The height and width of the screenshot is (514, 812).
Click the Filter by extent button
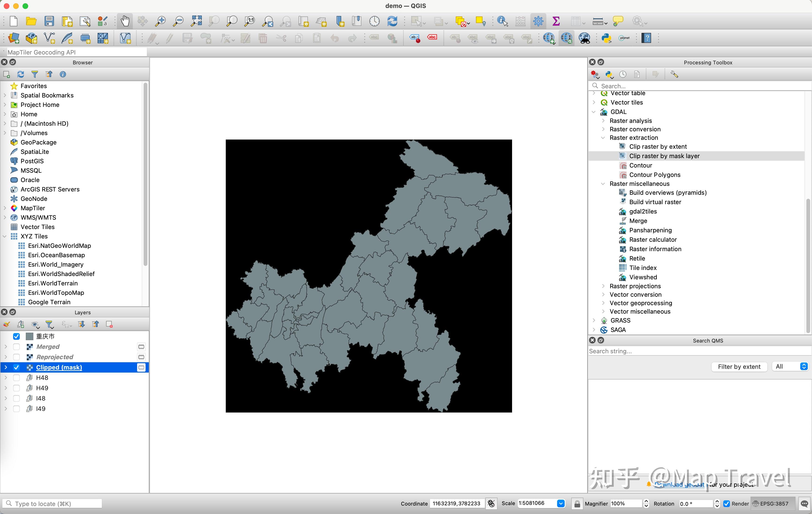(x=739, y=366)
